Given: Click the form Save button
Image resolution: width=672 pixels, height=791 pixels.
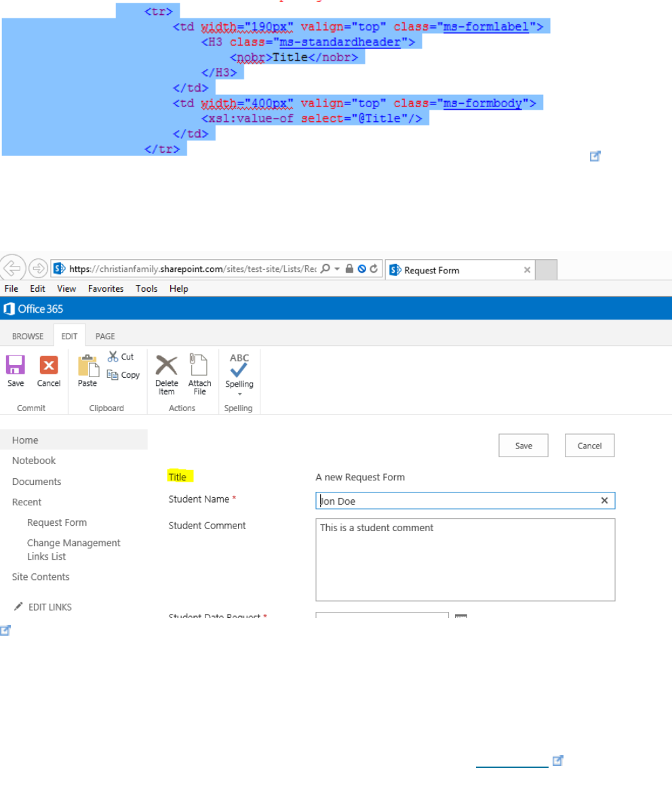Looking at the screenshot, I should tap(523, 446).
